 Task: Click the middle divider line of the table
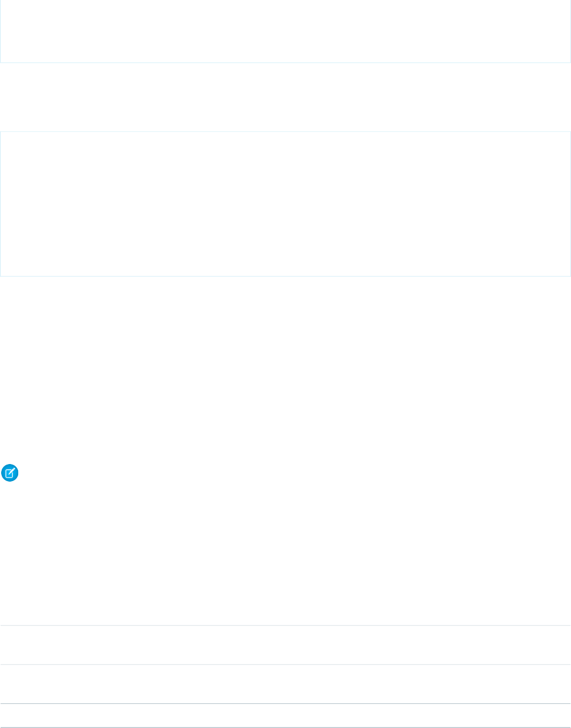pos(285,664)
